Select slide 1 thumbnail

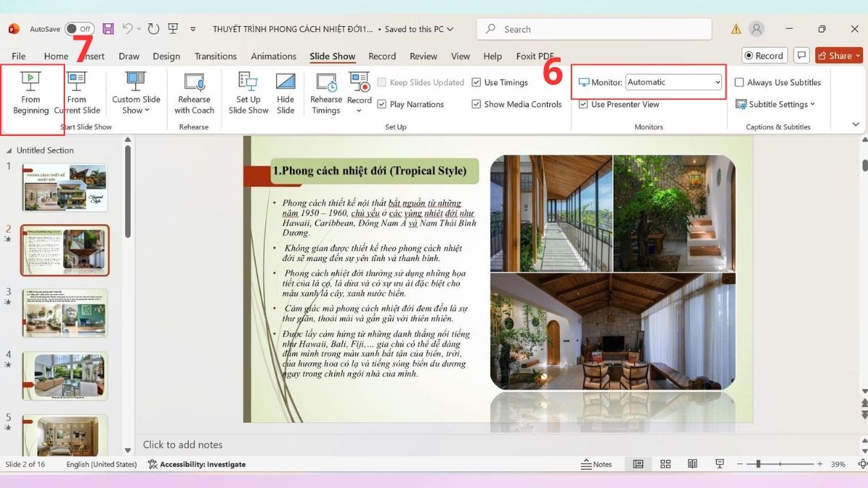pos(65,187)
